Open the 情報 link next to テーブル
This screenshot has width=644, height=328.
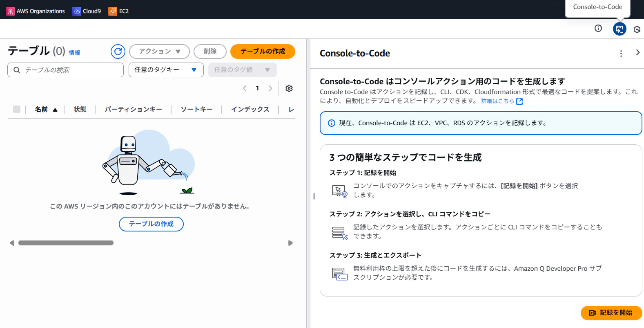[74, 53]
